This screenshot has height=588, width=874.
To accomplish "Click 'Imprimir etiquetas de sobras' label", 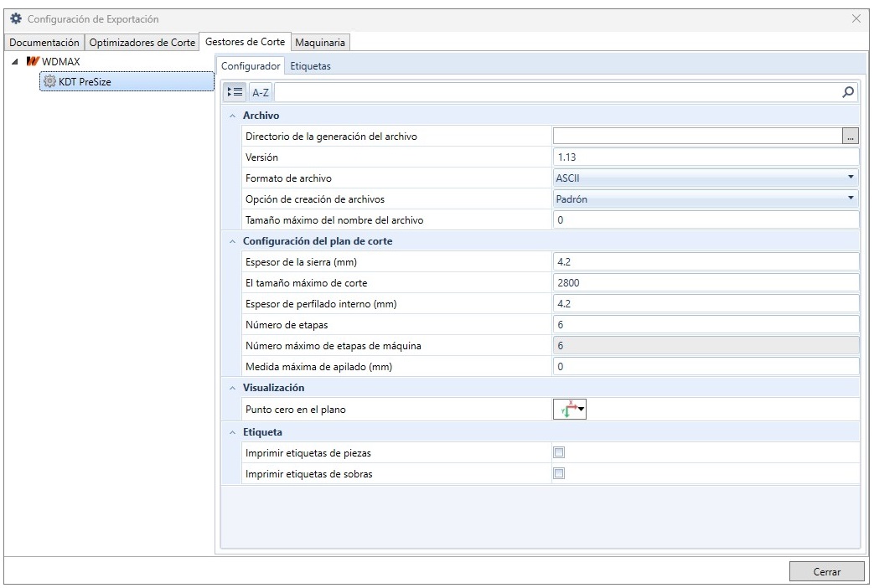I will point(309,474).
